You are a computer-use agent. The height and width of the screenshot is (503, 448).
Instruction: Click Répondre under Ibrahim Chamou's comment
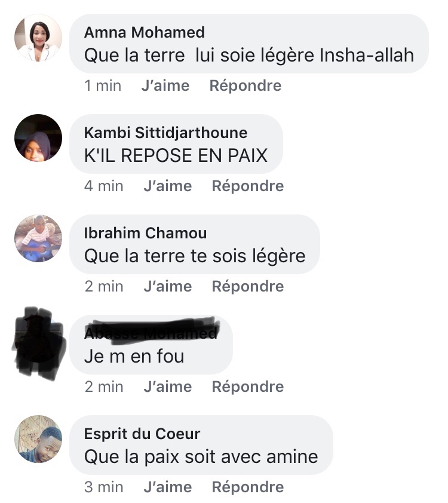[248, 287]
